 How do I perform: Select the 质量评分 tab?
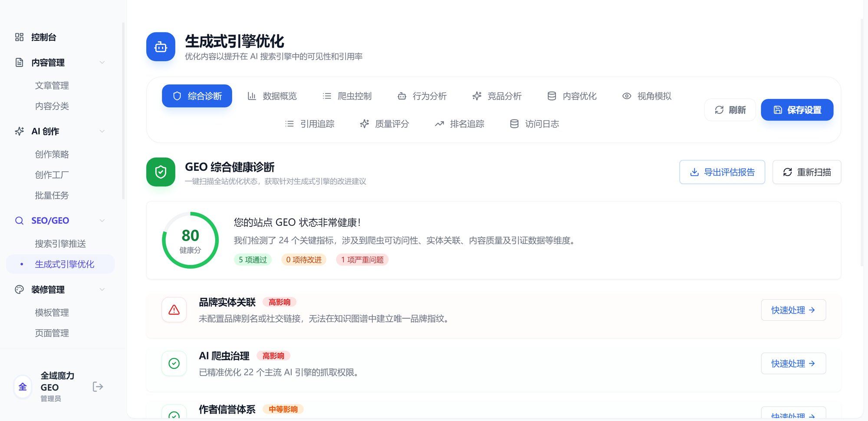click(x=385, y=124)
